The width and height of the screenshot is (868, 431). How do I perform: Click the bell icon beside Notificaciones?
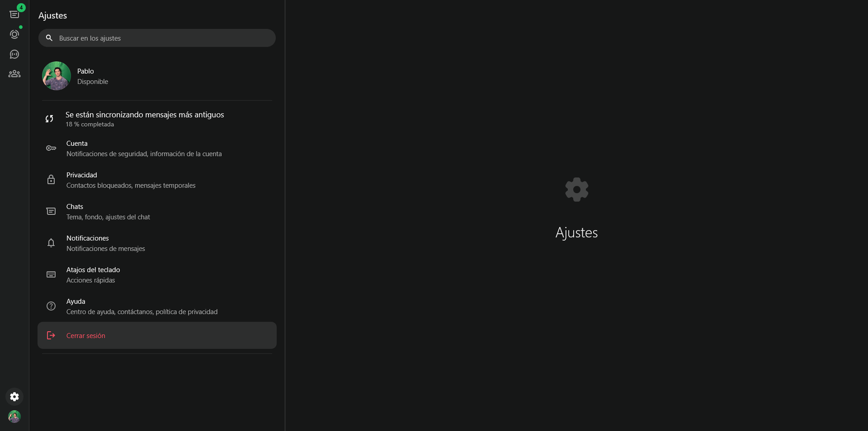[51, 243]
